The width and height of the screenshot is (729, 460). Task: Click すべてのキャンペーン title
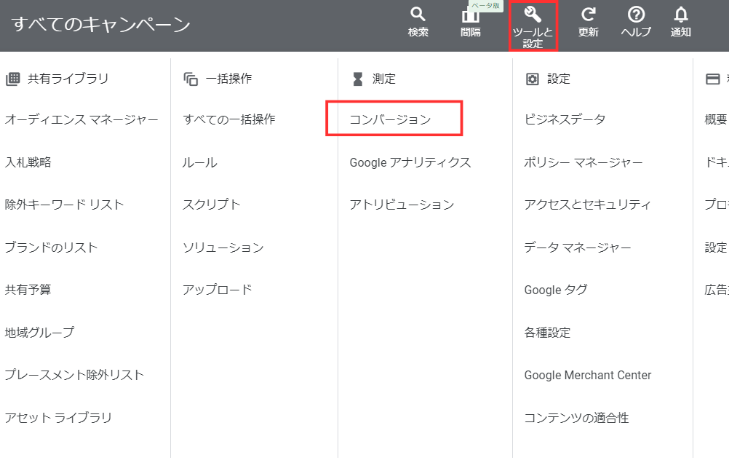[x=101, y=24]
